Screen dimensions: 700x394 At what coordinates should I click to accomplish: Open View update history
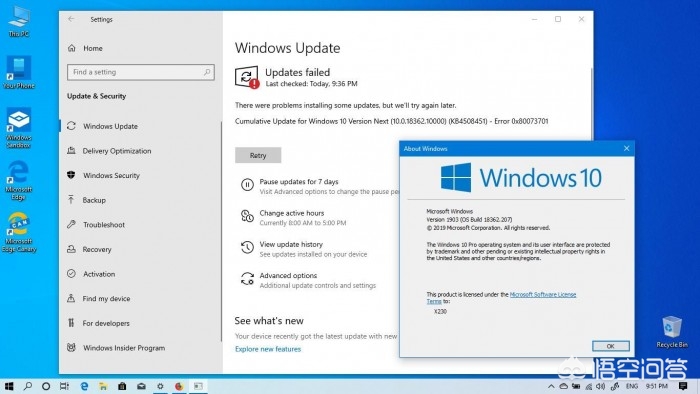pos(291,244)
